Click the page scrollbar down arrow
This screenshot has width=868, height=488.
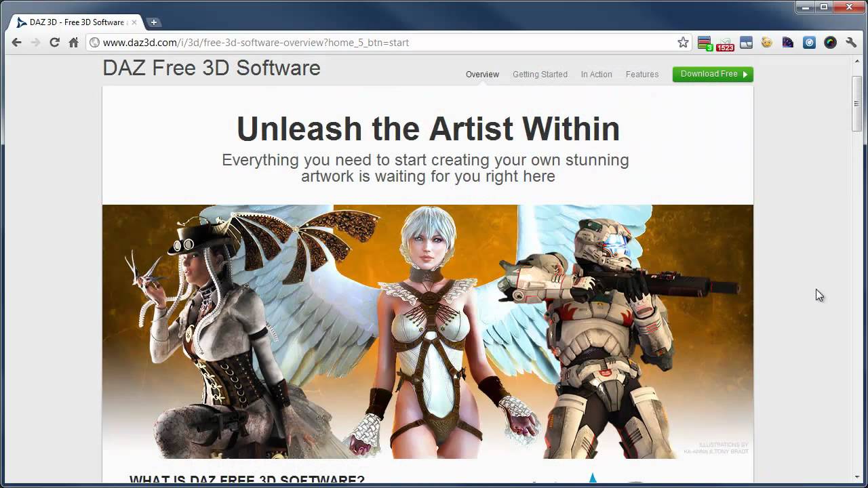[856, 477]
